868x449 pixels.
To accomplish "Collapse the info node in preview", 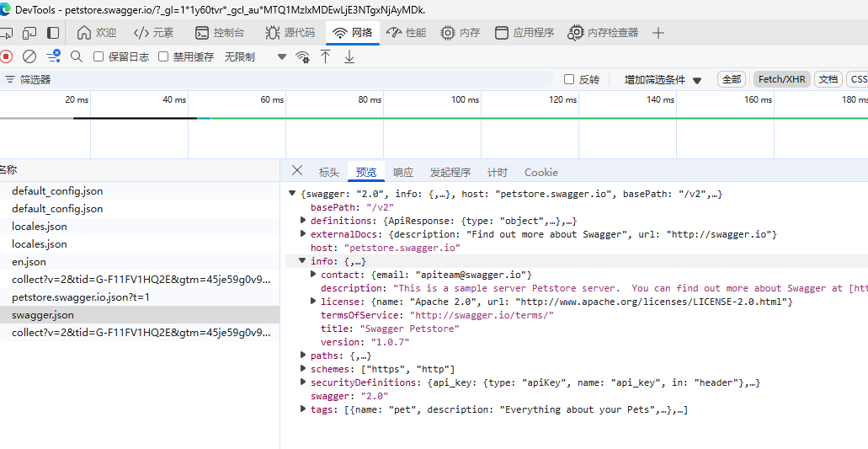I will (302, 260).
